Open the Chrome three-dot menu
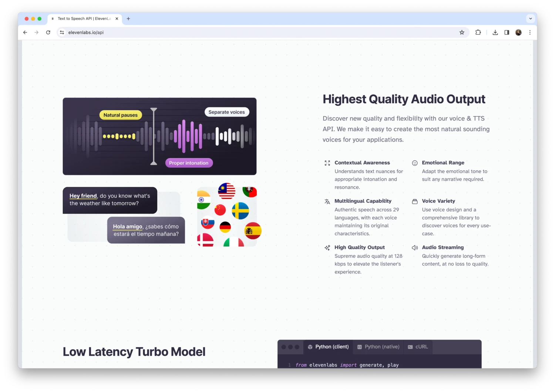 530,33
